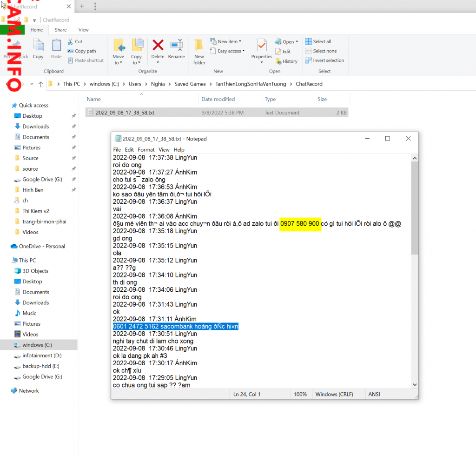Open History in the ribbon Open group
The height and width of the screenshot is (456, 476).
pyautogui.click(x=286, y=61)
